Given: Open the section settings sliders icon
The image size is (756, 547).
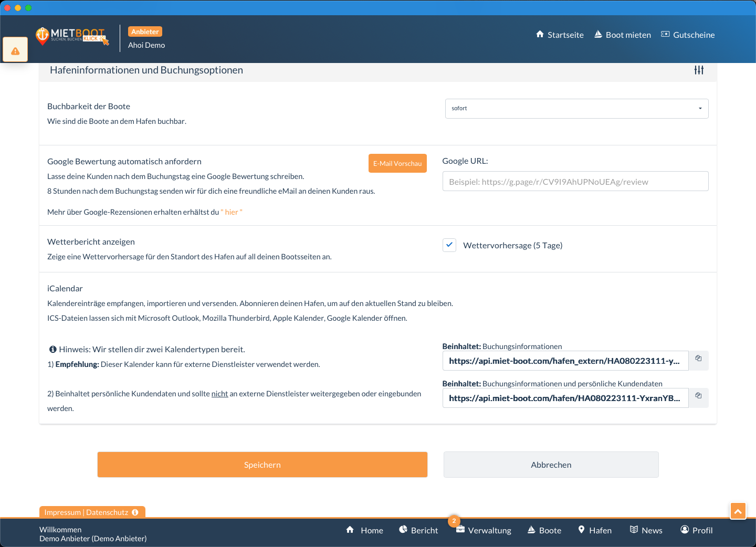Looking at the screenshot, I should pos(699,70).
